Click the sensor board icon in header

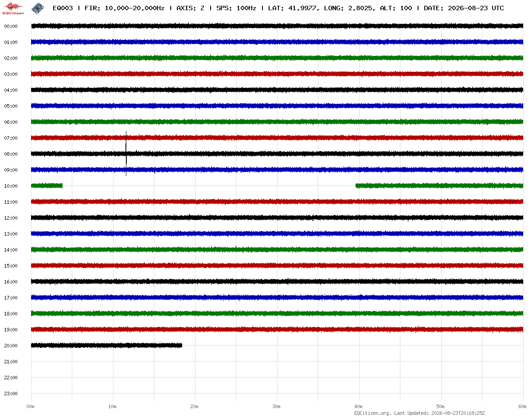[x=37, y=8]
